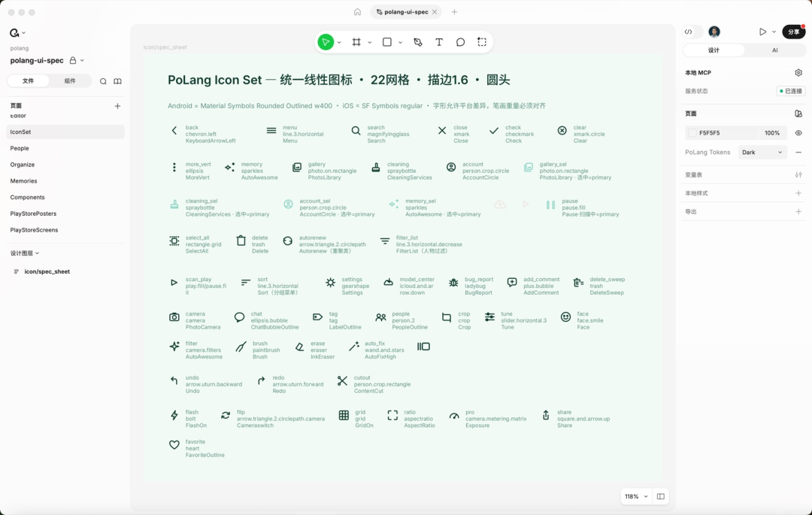Switch to the 文件 tab
This screenshot has width=812, height=515.
(x=28, y=80)
